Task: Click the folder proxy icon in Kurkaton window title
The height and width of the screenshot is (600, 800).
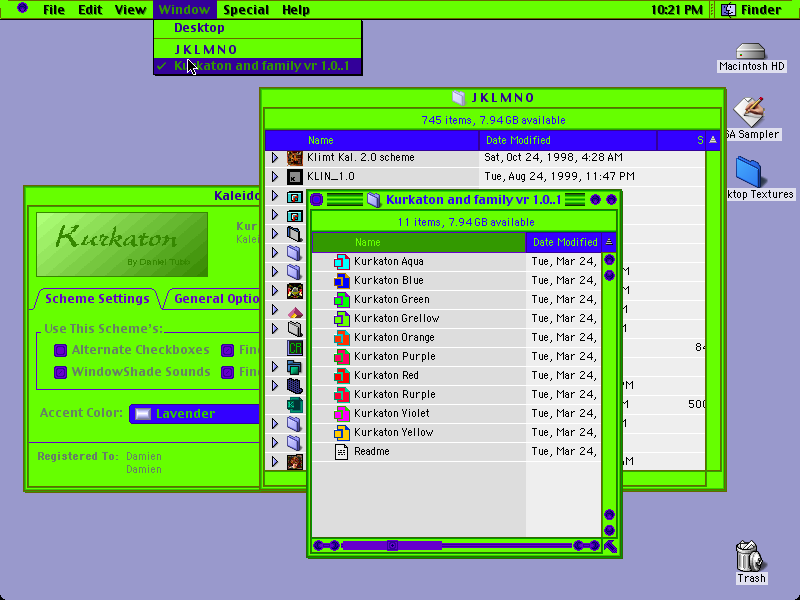Action: pos(374,200)
